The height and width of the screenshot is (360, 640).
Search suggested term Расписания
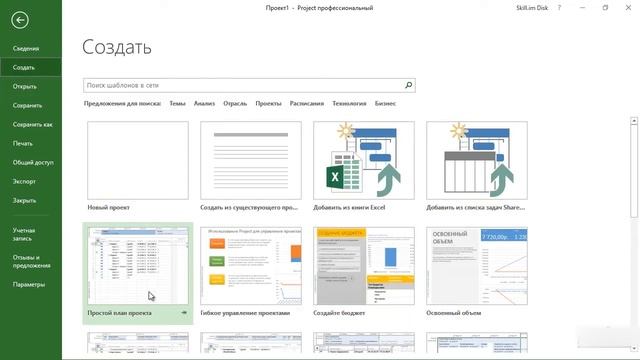point(307,104)
